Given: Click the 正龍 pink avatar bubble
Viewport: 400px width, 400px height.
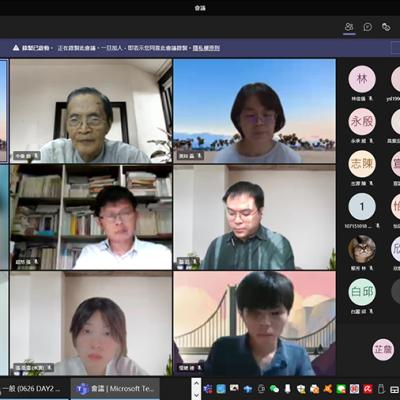Looking at the screenshot, I should point(383,350).
